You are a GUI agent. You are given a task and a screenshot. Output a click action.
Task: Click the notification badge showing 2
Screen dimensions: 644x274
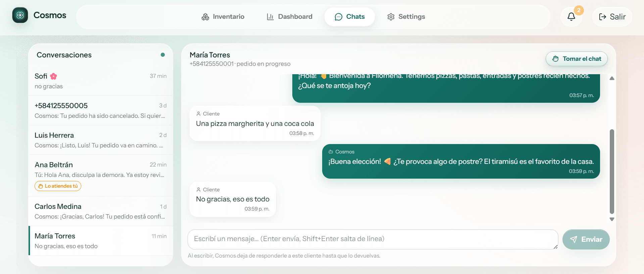pos(579,10)
